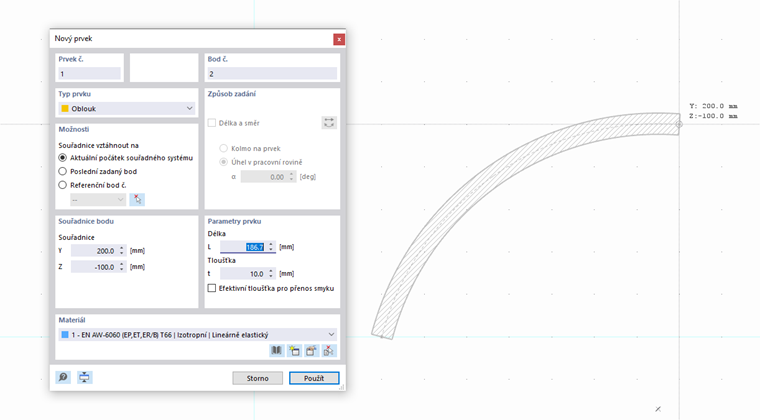Image resolution: width=760 pixels, height=420 pixels.
Task: Click the arc end node in canvas
Action: click(x=679, y=124)
